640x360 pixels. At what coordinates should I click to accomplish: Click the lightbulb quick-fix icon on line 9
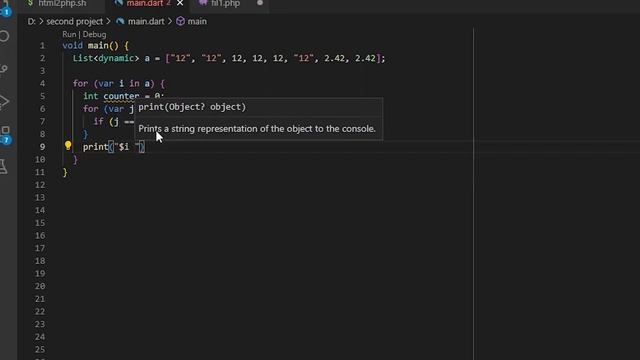pos(68,145)
